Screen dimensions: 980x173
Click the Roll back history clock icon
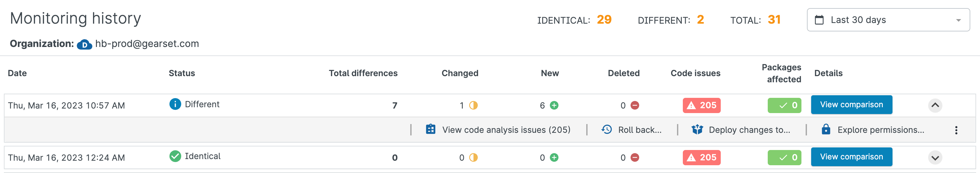coord(606,129)
